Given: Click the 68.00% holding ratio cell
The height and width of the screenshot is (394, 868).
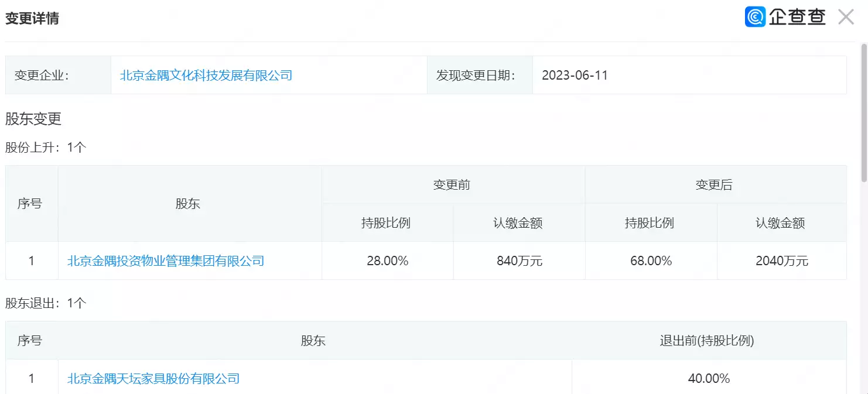Looking at the screenshot, I should point(651,261).
